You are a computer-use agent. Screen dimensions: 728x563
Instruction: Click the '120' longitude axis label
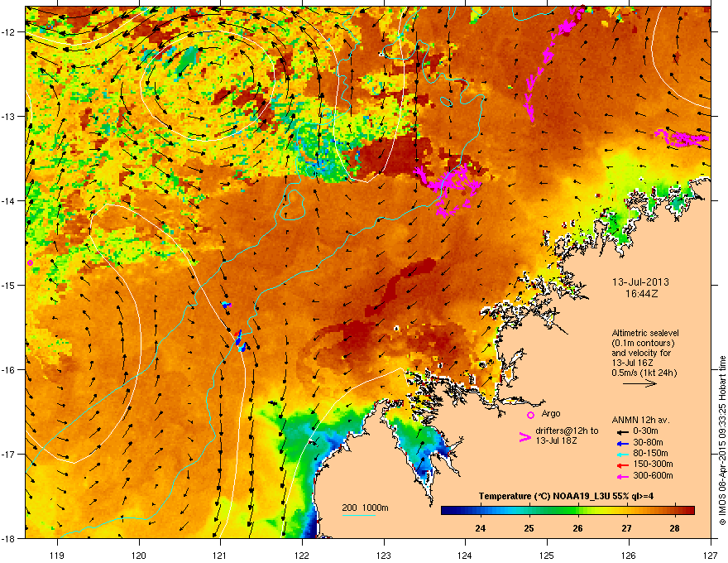[139, 555]
